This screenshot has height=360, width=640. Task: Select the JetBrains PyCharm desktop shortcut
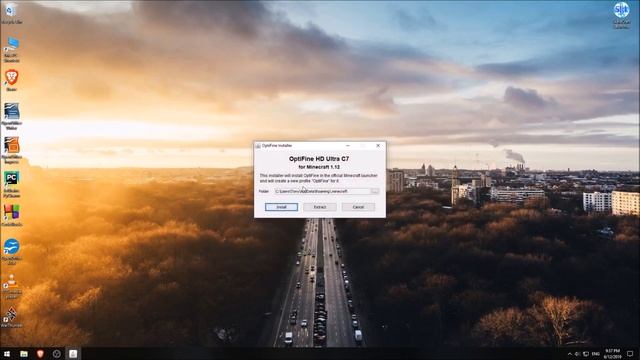pyautogui.click(x=11, y=184)
